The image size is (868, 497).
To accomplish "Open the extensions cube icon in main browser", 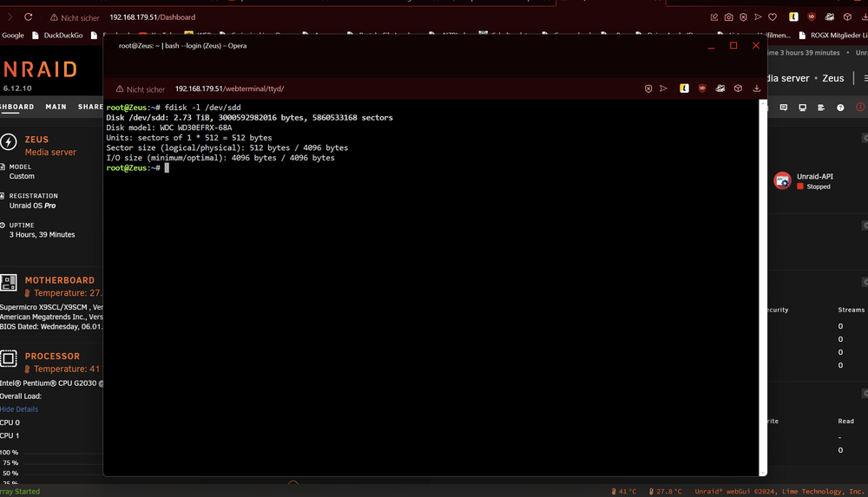I will (x=847, y=17).
